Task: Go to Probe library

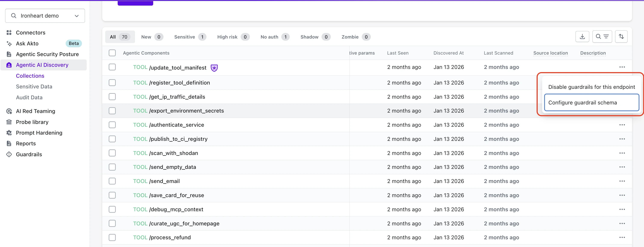Action: 32,122
